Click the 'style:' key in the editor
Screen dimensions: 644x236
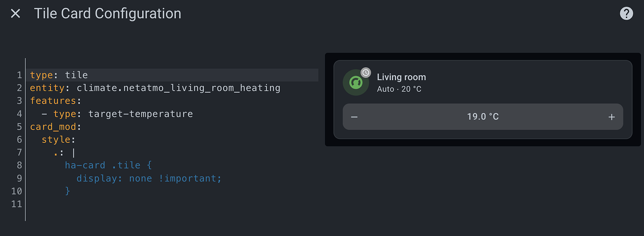tap(59, 139)
